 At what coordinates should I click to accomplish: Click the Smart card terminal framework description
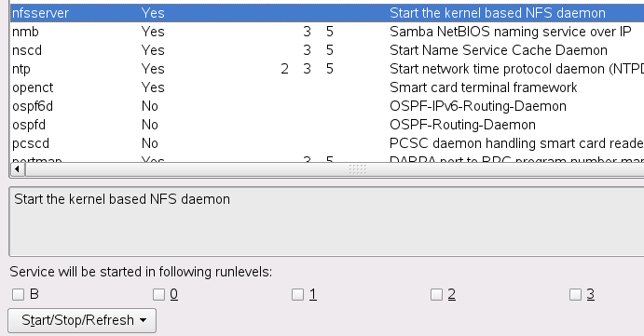[x=483, y=87]
